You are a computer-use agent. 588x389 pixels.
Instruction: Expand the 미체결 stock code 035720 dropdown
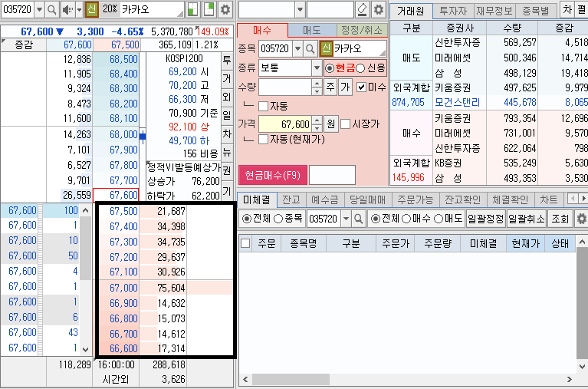point(346,219)
